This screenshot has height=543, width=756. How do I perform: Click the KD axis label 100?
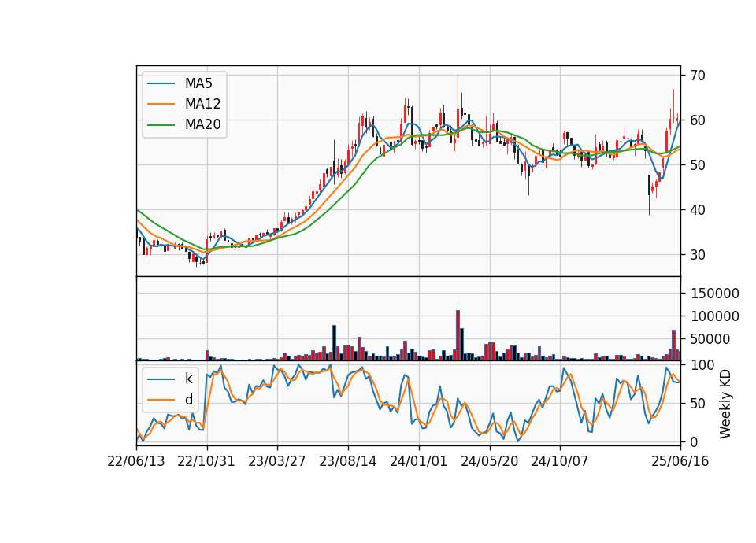702,365
